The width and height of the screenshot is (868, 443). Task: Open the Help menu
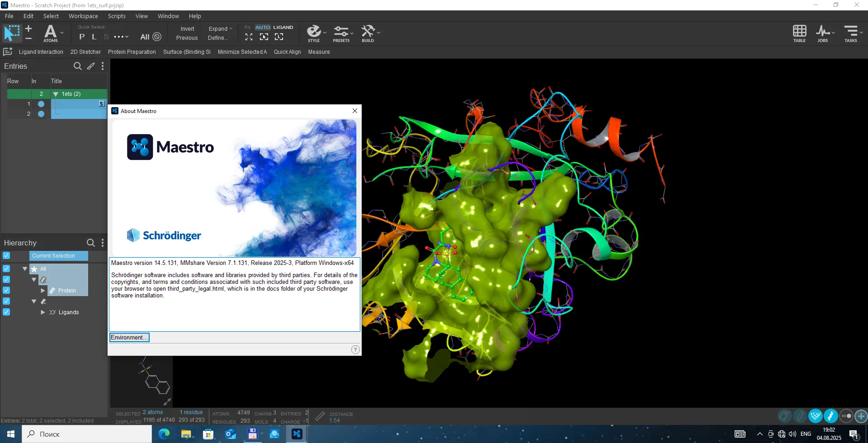pyautogui.click(x=195, y=16)
